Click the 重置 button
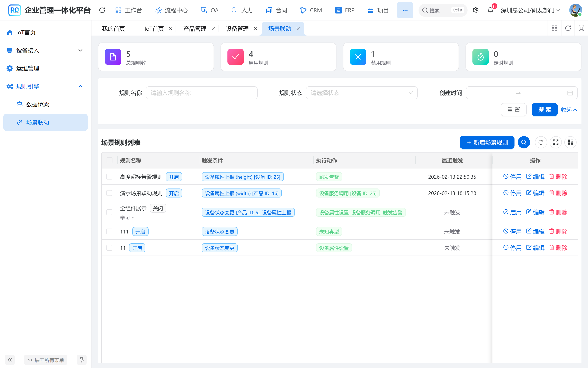588x368 pixels. click(514, 110)
